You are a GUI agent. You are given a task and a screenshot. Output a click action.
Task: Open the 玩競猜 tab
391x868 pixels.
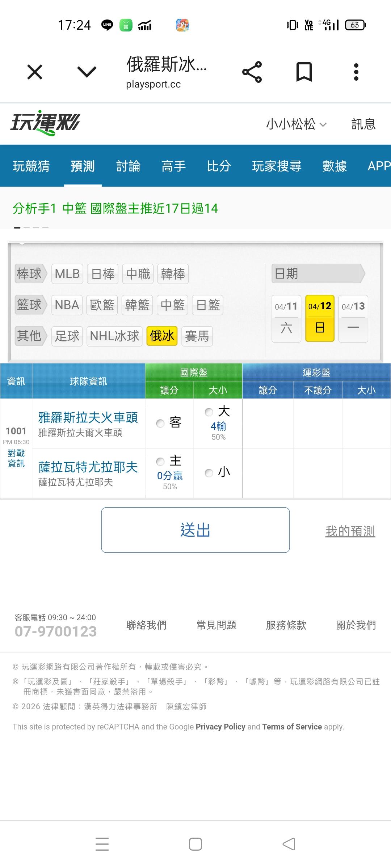click(31, 166)
